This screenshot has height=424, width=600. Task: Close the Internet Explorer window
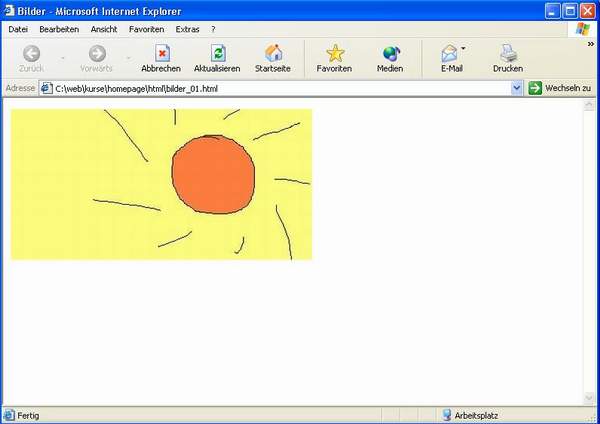pyautogui.click(x=588, y=11)
